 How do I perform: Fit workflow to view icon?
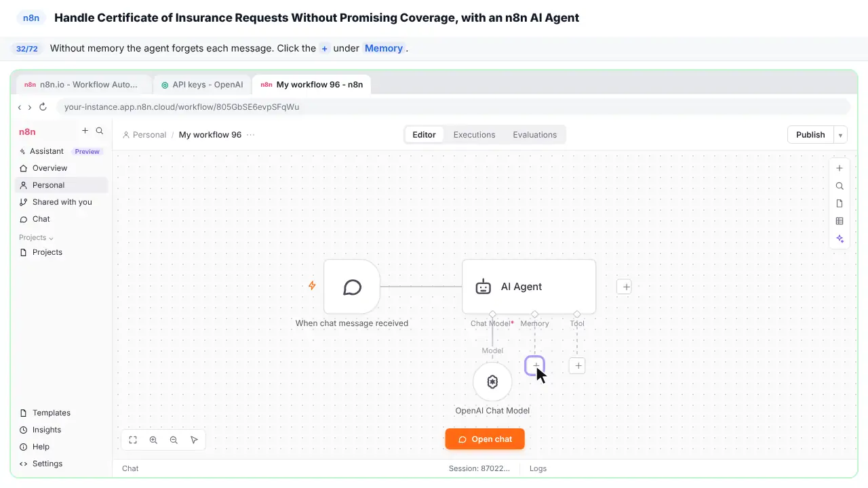click(x=133, y=440)
